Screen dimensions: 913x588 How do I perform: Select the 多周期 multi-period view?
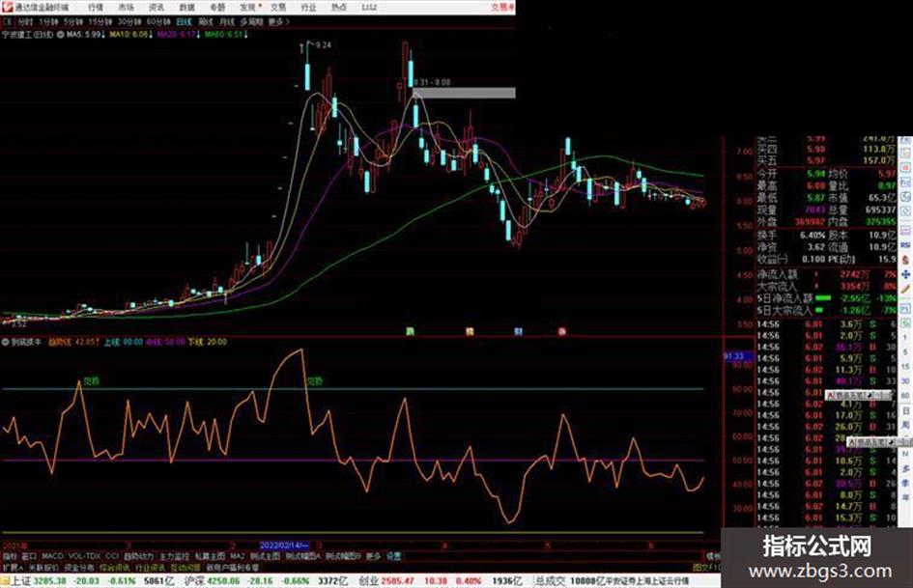(x=251, y=21)
